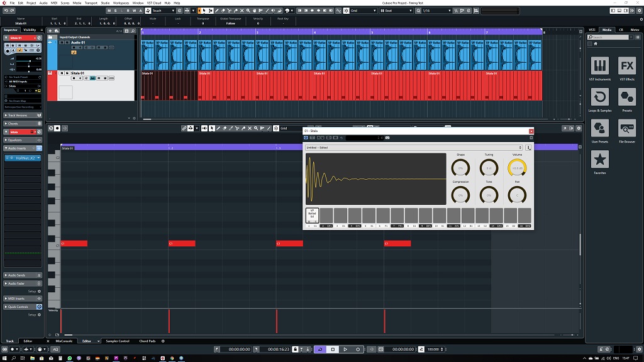This screenshot has width=644, height=362.
Task: Expand the Equalizers inspector section
Action: point(23,140)
